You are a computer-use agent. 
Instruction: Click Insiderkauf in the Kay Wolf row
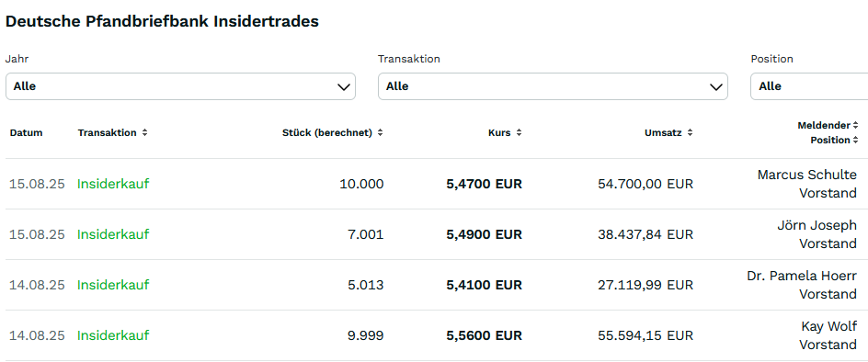113,335
